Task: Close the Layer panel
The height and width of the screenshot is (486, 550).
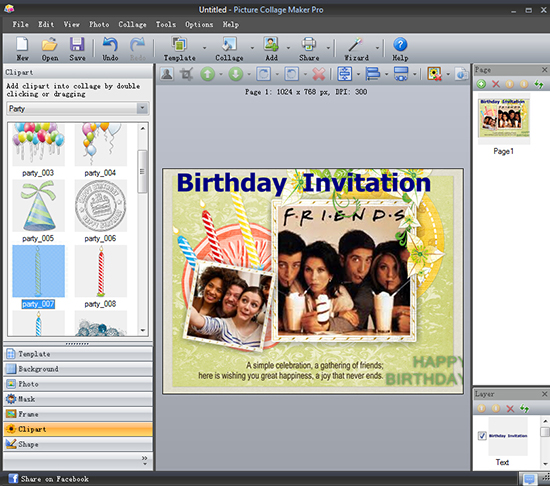Action: (544, 394)
